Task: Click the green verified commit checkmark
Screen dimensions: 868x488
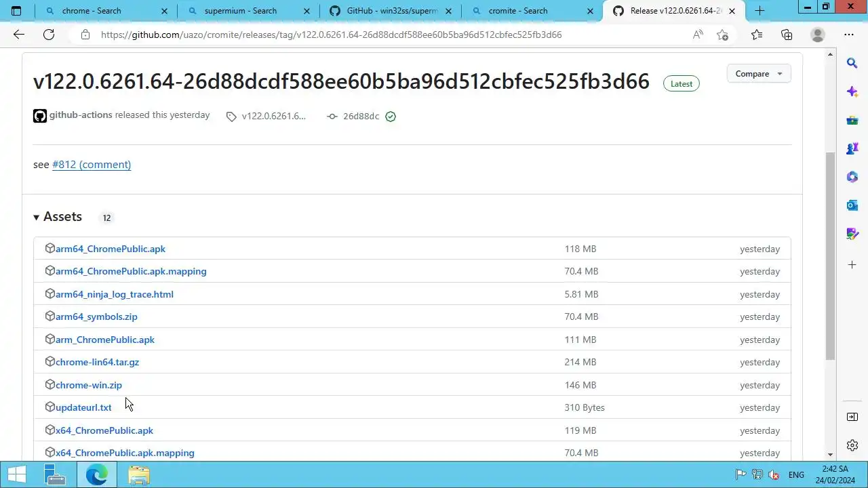Action: (x=391, y=117)
